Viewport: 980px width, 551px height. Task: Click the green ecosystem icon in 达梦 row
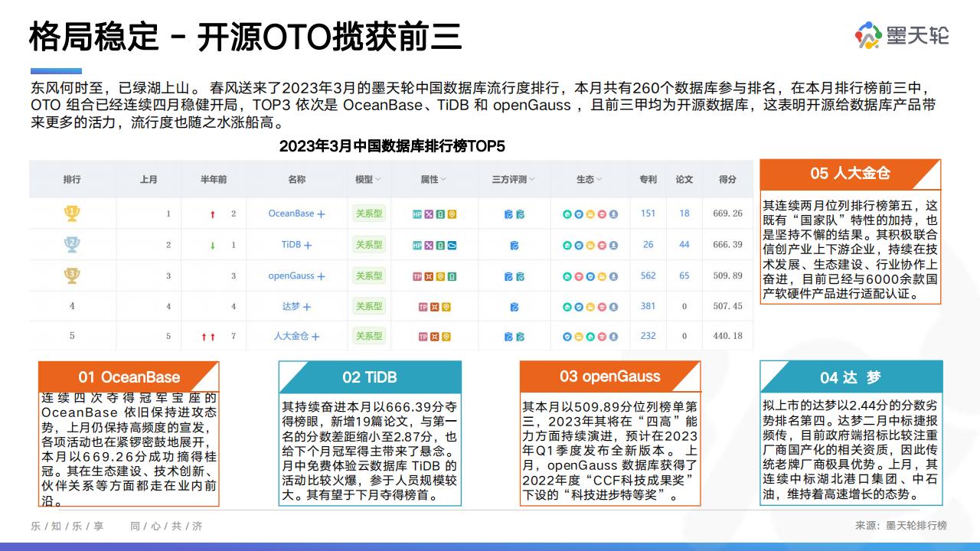[567, 307]
